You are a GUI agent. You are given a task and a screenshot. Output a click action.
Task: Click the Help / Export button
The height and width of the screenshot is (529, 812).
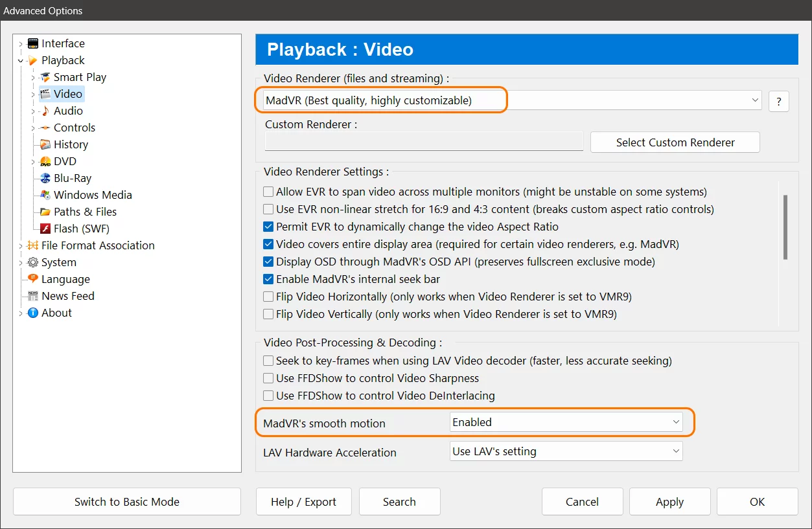click(x=303, y=502)
